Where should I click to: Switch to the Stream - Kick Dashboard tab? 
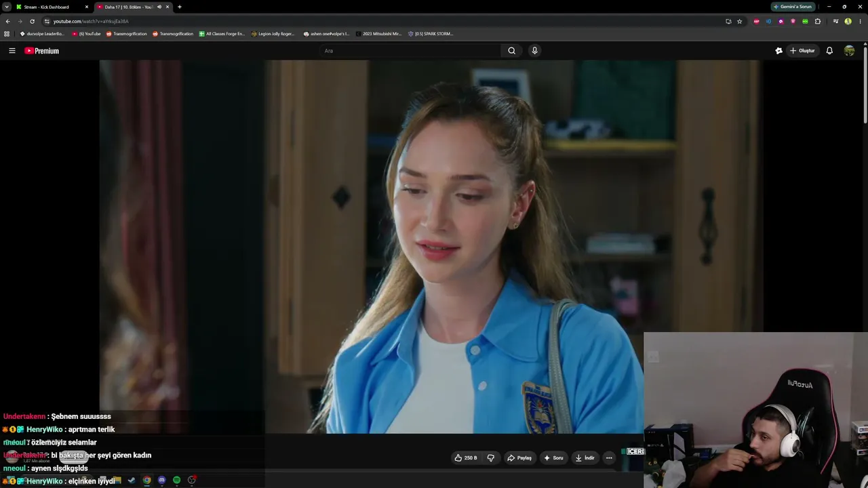click(x=52, y=7)
